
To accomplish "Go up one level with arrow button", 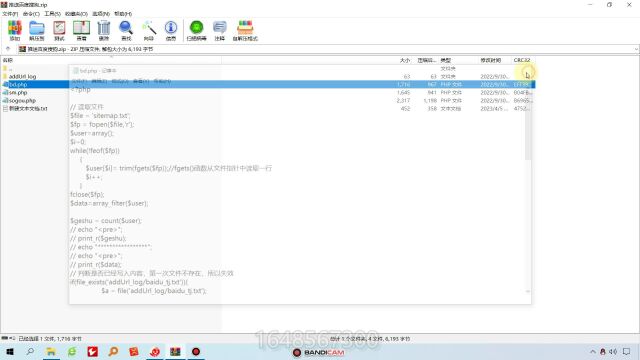I will (8, 49).
